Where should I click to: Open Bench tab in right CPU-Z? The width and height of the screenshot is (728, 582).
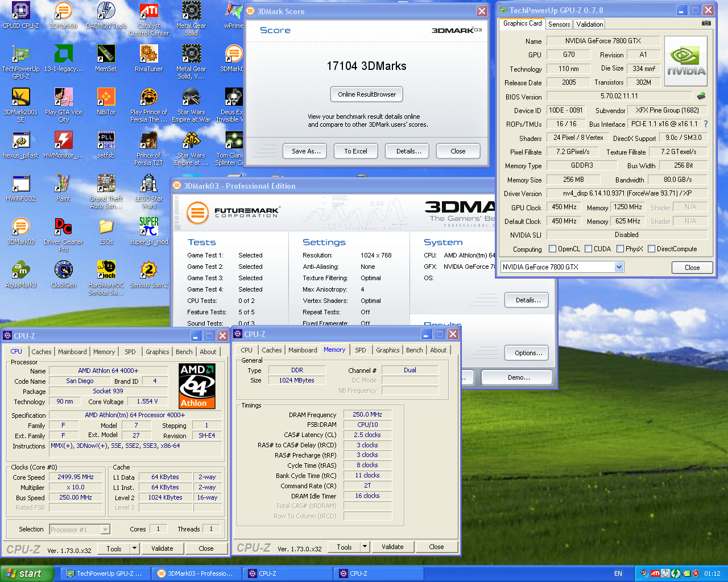click(414, 350)
